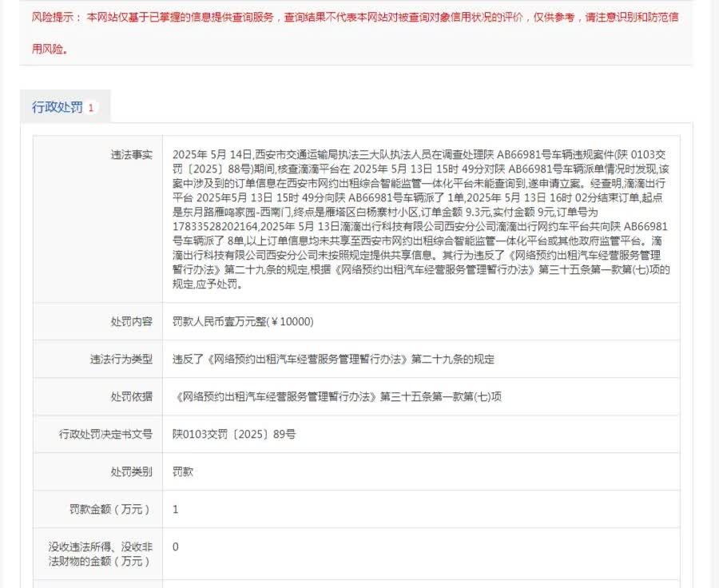Select the 违法行为类型 label
Image resolution: width=719 pixels, height=588 pixels.
(121, 359)
